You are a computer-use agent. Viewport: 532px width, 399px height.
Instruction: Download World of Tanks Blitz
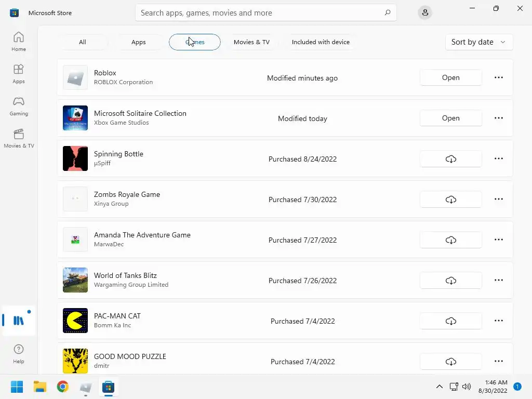point(450,280)
